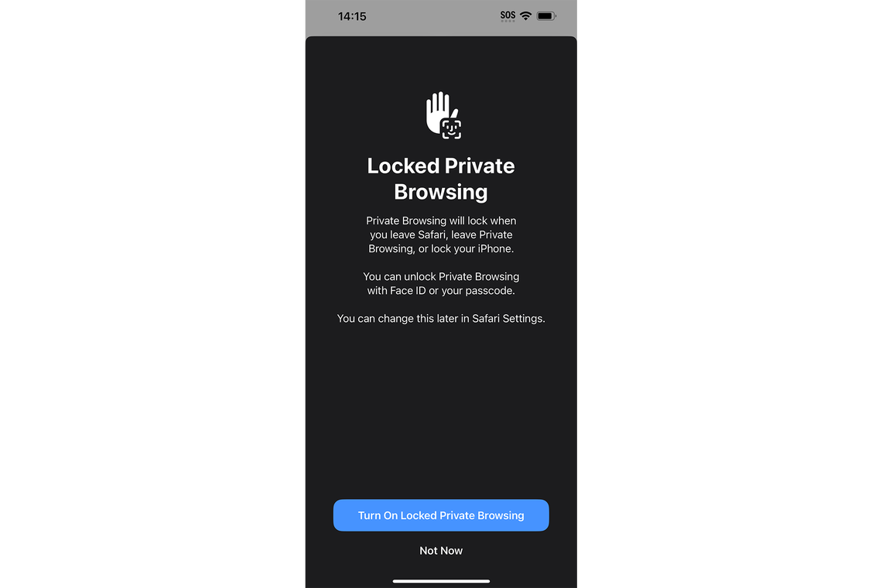Screen dimensions: 882x588
Task: Tap the 14:15 clock in status bar
Action: click(352, 16)
